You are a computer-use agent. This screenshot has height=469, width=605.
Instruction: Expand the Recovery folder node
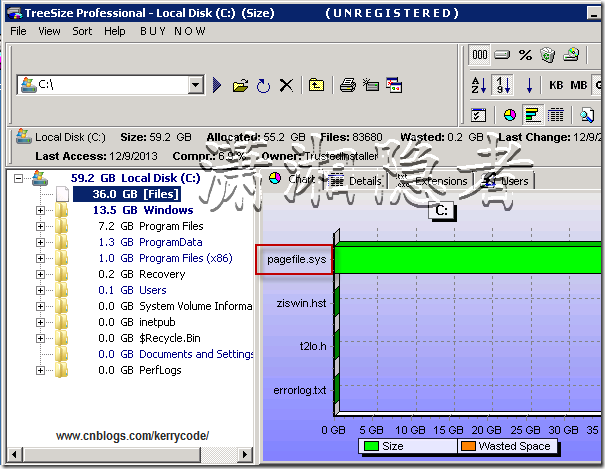(x=40, y=274)
